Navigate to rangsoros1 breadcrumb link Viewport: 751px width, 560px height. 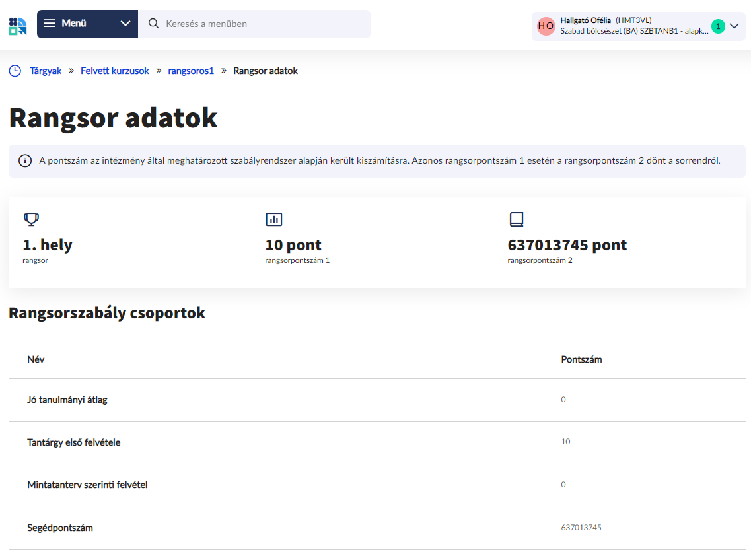click(x=191, y=71)
